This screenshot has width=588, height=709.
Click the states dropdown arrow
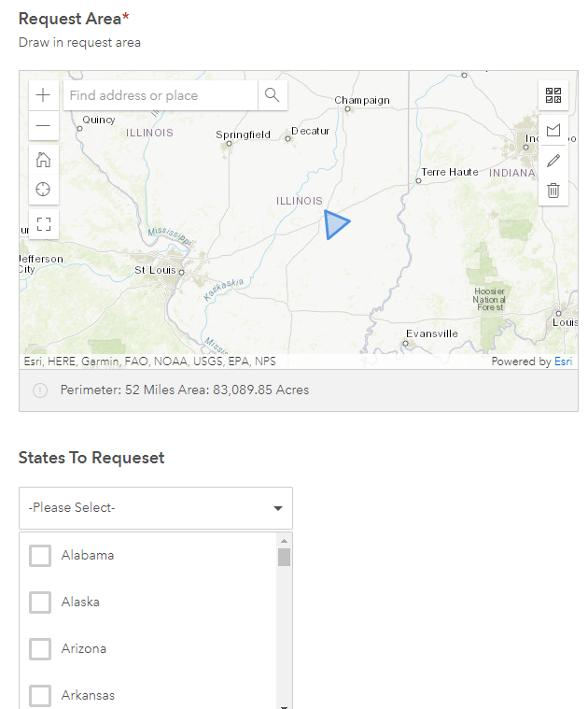coord(277,508)
